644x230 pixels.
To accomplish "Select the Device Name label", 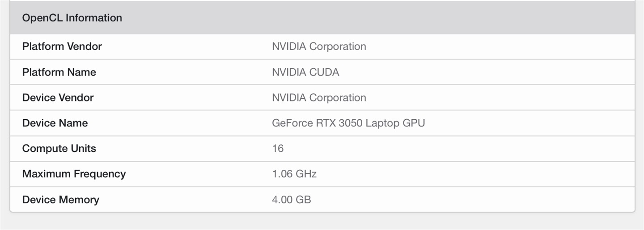I will (x=55, y=123).
